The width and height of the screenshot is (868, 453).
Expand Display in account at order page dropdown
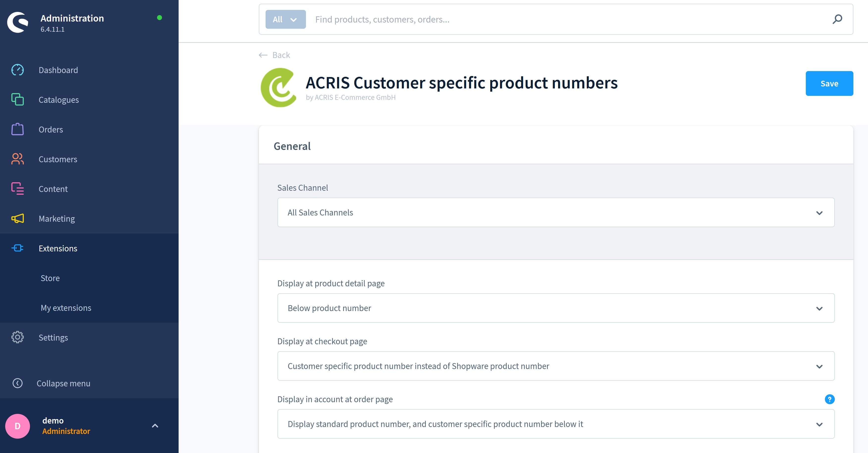tap(556, 424)
